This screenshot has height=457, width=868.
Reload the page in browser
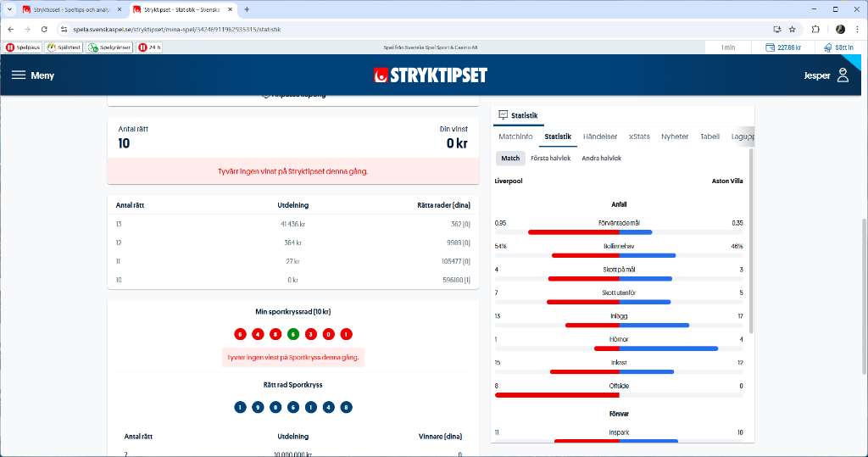point(44,29)
